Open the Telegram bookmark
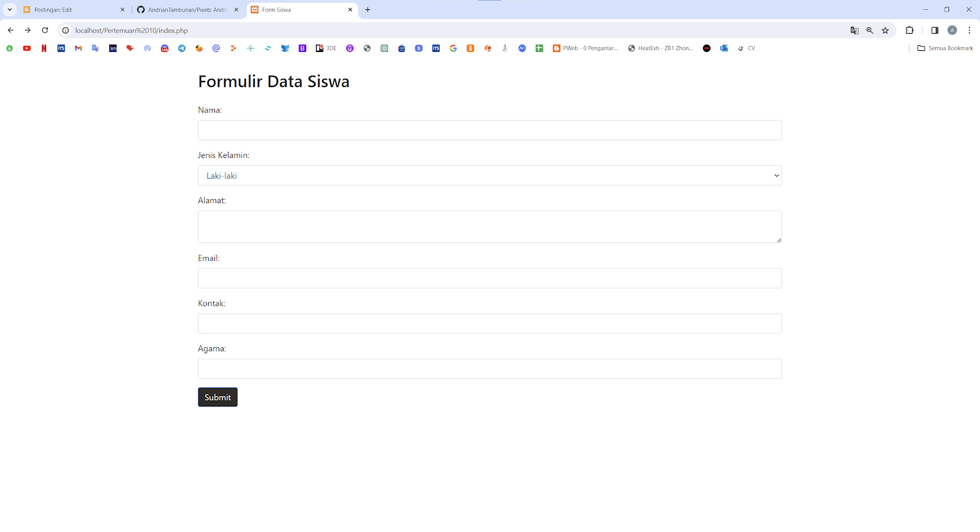 point(182,48)
